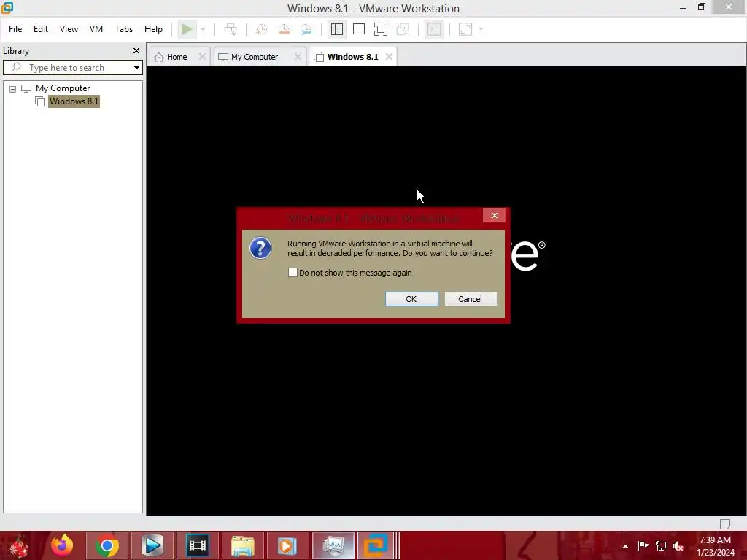
Task: Click OK in the dialog
Action: [411, 299]
